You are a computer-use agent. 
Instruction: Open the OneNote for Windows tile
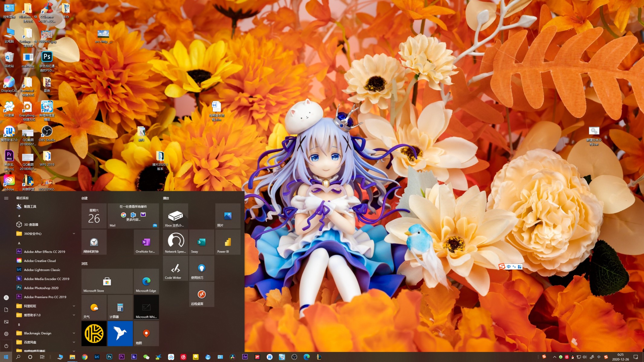coord(146,242)
